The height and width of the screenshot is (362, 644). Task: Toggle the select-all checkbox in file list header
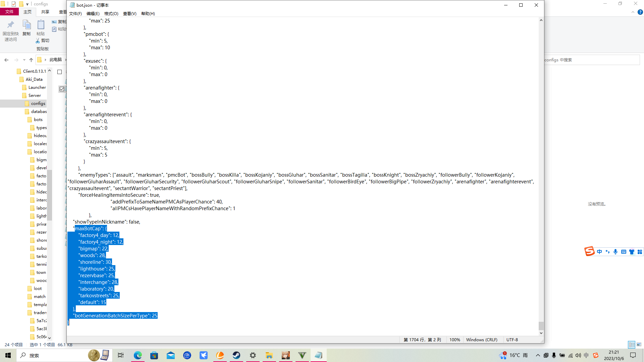click(x=60, y=72)
